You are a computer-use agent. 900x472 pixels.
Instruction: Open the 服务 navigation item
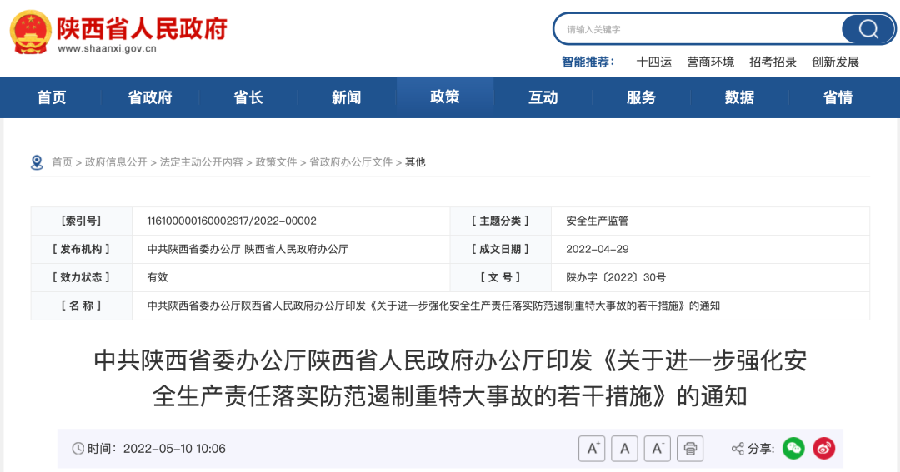coord(641,98)
